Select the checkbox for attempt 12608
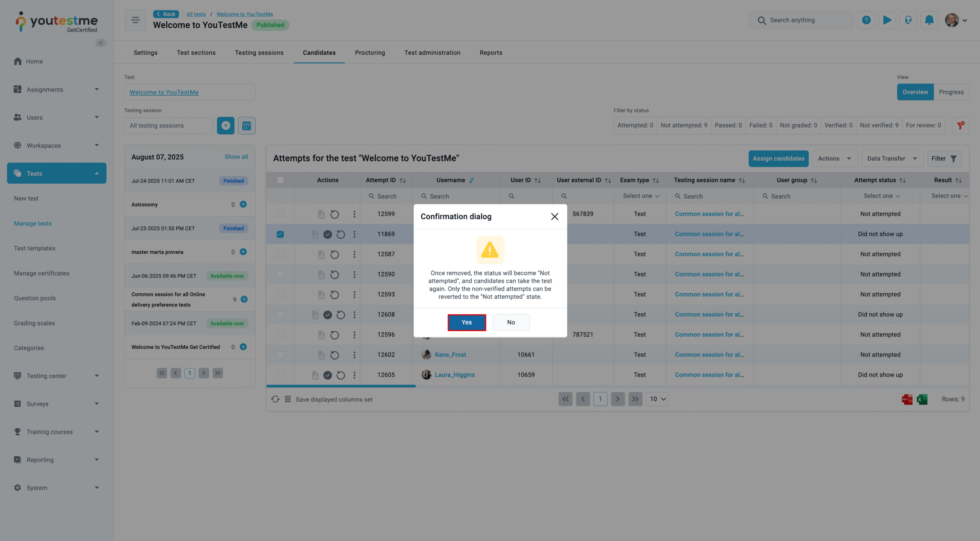This screenshot has height=541, width=980. coord(280,314)
